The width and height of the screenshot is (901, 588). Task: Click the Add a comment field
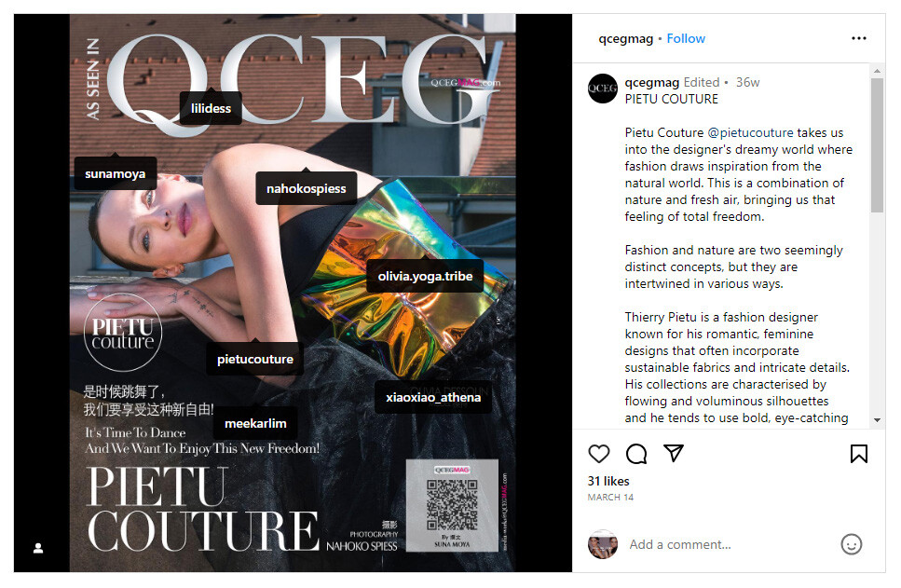pos(729,544)
